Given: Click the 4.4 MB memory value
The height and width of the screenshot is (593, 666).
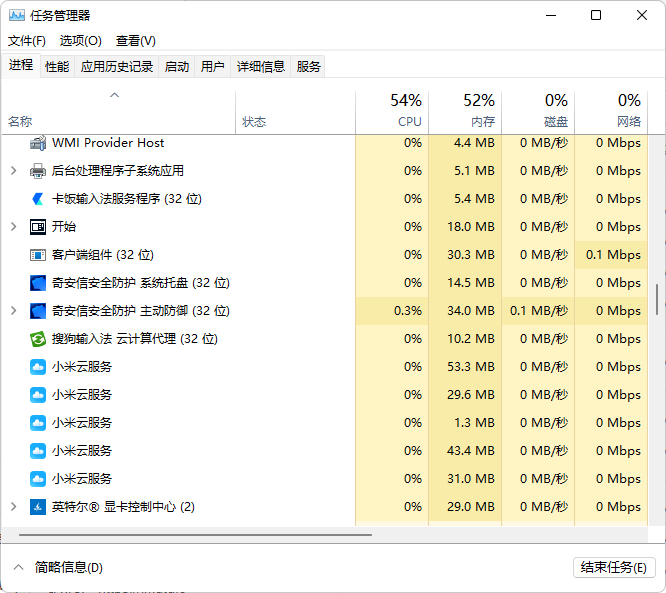Looking at the screenshot, I should pyautogui.click(x=474, y=143).
